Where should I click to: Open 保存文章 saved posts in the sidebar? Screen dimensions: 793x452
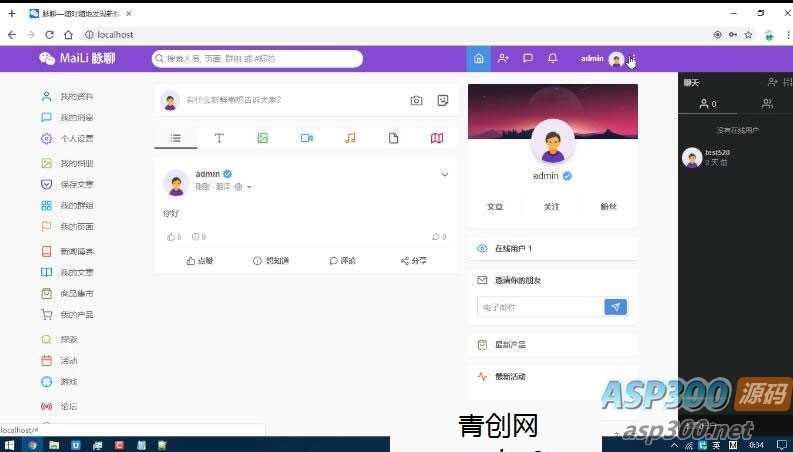click(67, 185)
